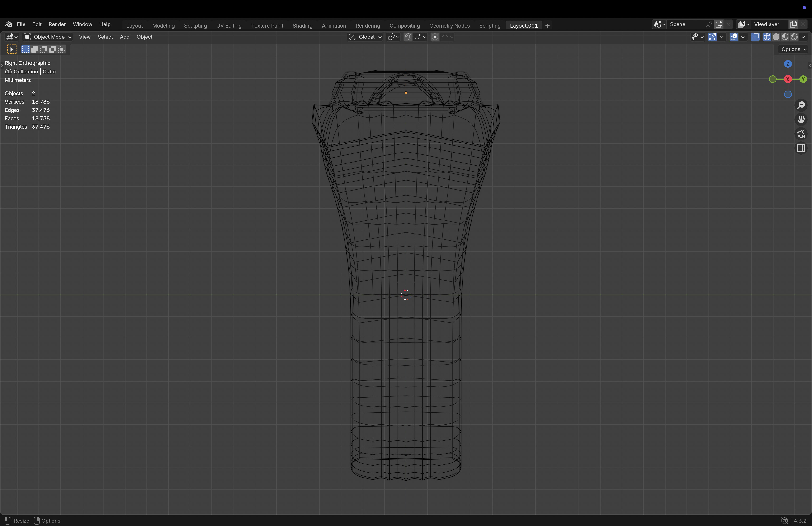Toggle X-Ray mode icon
The image size is (812, 526).
755,37
